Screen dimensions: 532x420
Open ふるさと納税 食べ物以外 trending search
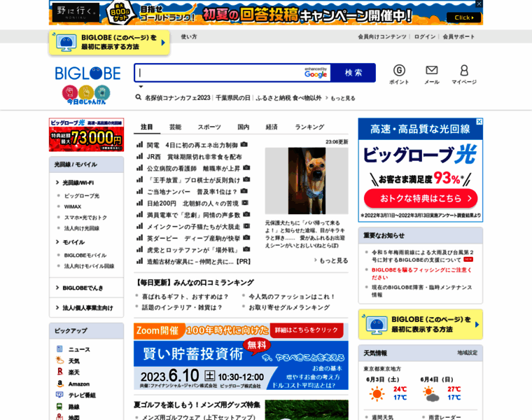pos(288,98)
